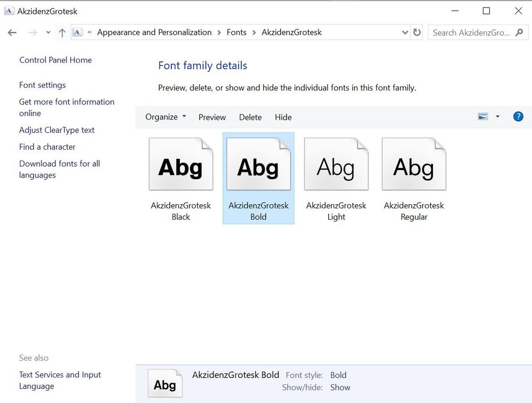Open the Organize dropdown menu
The image size is (532, 403).
point(166,117)
